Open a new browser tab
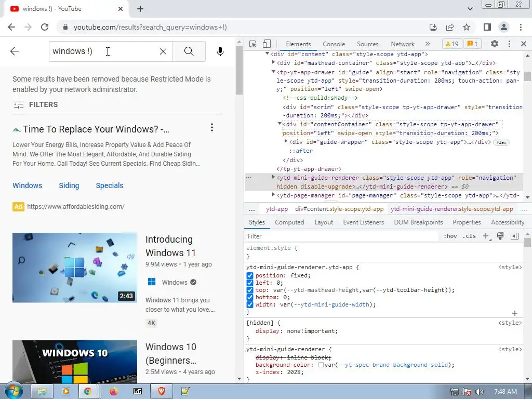532x399 pixels. pos(140,9)
